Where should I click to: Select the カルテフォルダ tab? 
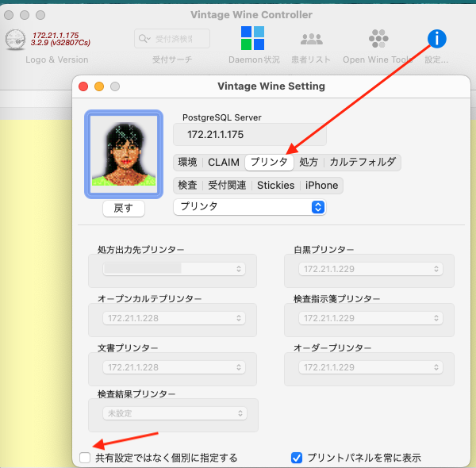click(363, 163)
